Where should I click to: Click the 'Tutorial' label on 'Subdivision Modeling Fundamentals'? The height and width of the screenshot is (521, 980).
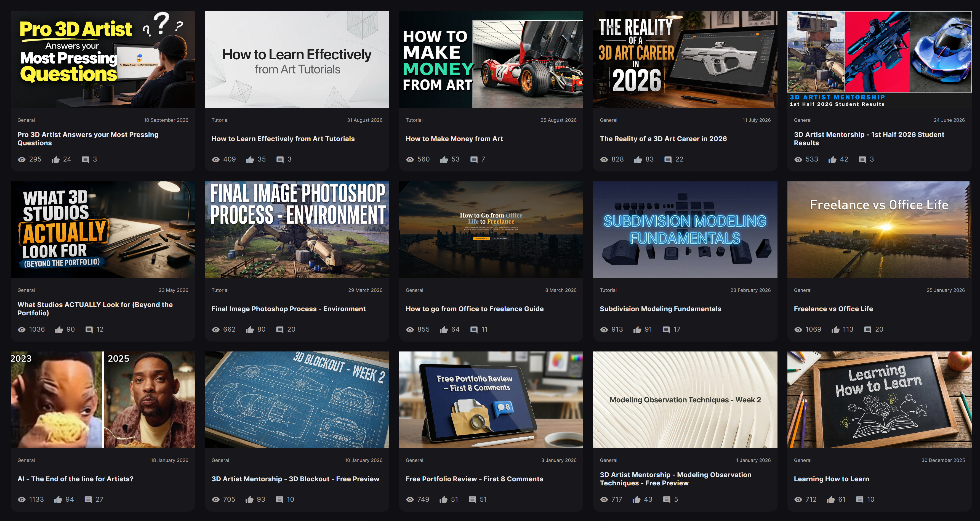pyautogui.click(x=608, y=290)
